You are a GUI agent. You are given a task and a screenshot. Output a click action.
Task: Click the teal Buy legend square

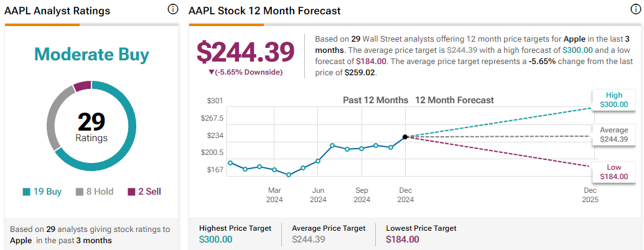pyautogui.click(x=26, y=192)
